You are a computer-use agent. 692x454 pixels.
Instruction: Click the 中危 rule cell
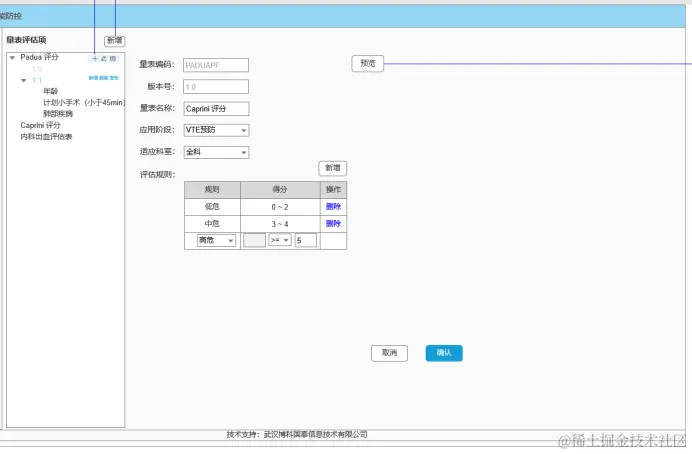point(212,224)
